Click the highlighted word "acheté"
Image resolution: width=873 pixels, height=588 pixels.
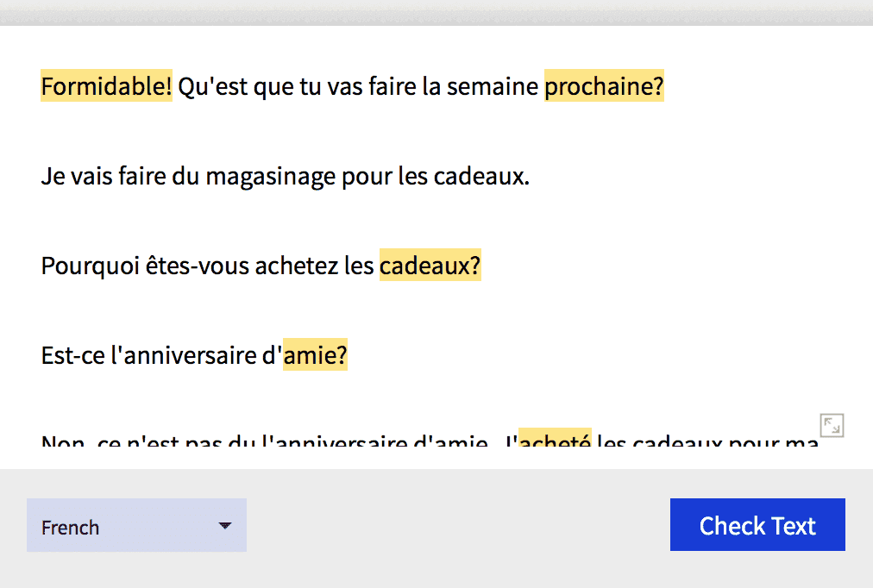556,443
